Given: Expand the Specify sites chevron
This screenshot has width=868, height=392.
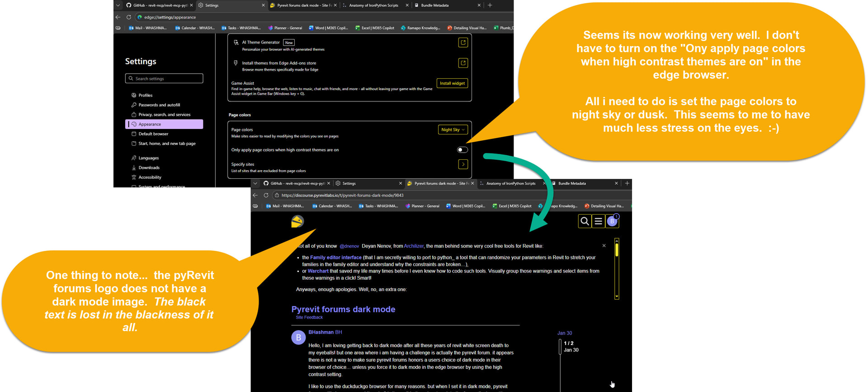Looking at the screenshot, I should tap(463, 164).
